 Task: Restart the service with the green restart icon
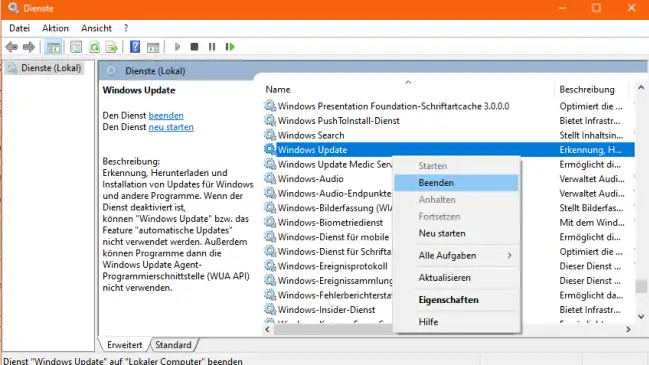(230, 47)
